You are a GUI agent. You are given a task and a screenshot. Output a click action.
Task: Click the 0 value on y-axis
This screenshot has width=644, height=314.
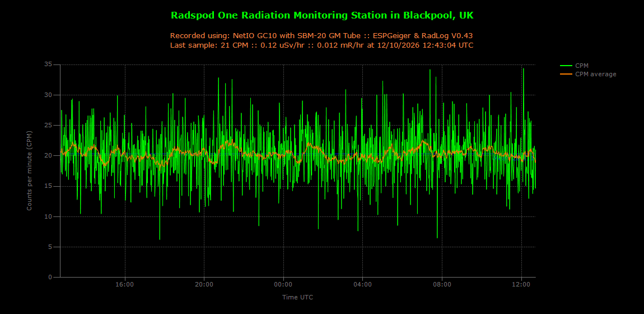(50, 278)
